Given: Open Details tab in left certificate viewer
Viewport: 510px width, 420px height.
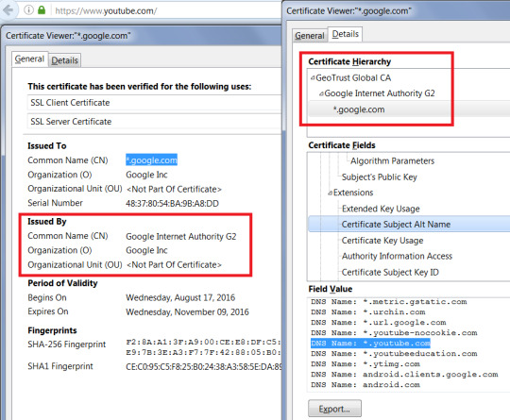Looking at the screenshot, I should 65,60.
